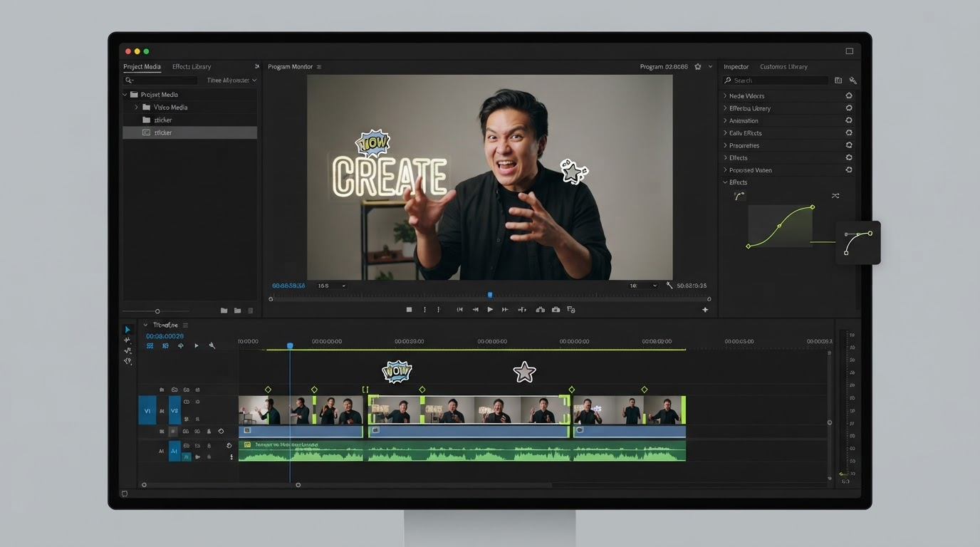The width and height of the screenshot is (980, 547).
Task: Click the top-right window layout icon
Action: pos(849,51)
